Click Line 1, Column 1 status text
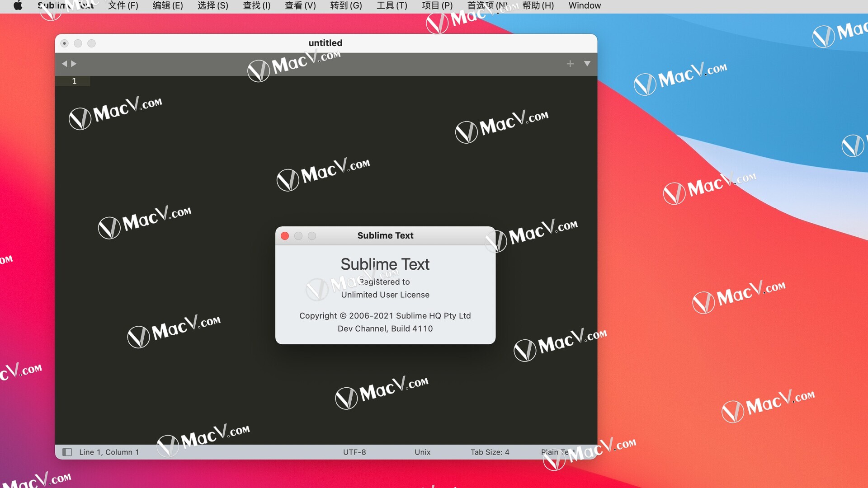Image resolution: width=868 pixels, height=488 pixels. point(109,452)
